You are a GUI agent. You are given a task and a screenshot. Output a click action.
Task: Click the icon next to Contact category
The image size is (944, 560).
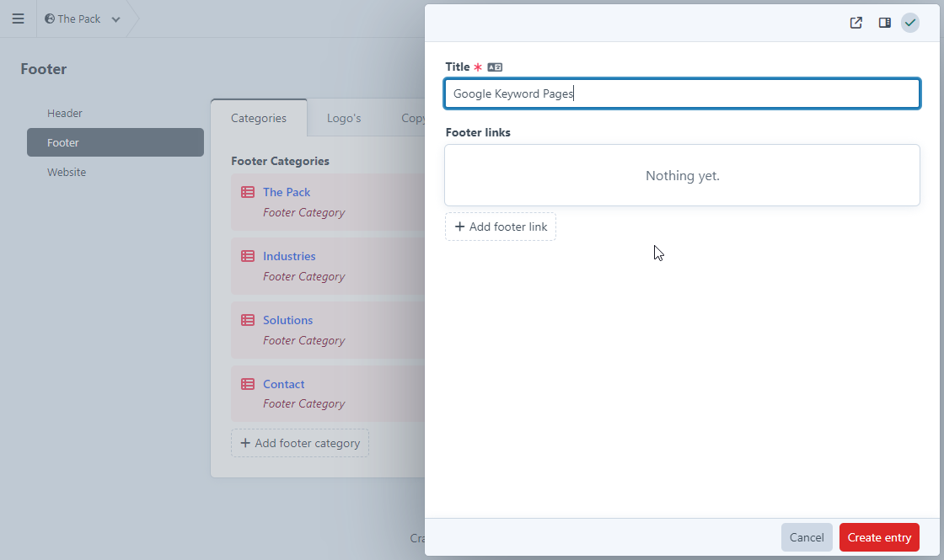pyautogui.click(x=248, y=384)
